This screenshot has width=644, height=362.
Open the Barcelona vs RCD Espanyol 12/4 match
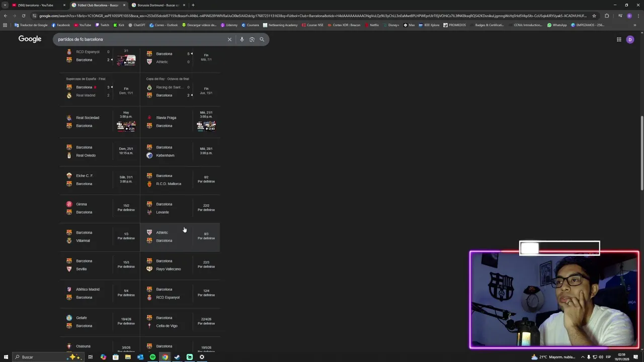(180, 293)
